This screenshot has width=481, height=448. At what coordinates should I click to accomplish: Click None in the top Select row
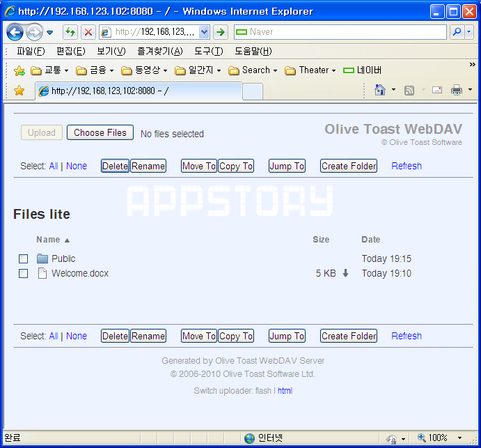77,166
